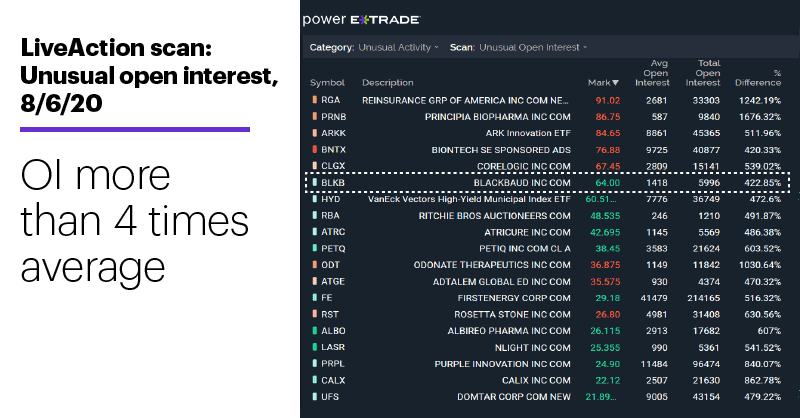Viewport: 800px width, 418px height.
Task: Select the BLKB symbol
Action: click(x=333, y=182)
